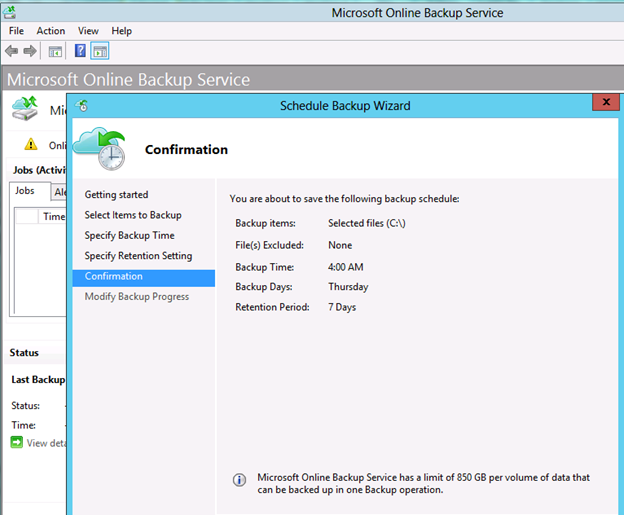The height and width of the screenshot is (515, 624).
Task: Click the 'Backup items:' label
Action: click(x=265, y=223)
